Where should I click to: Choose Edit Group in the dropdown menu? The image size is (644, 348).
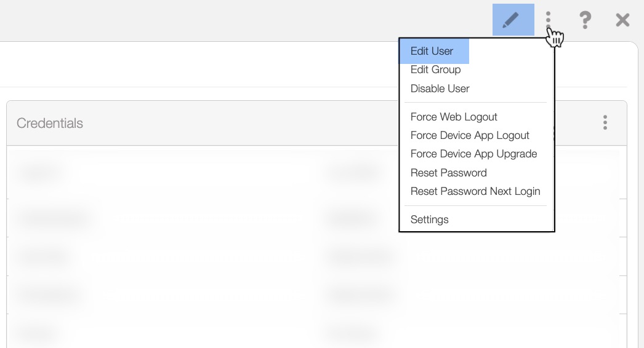(436, 70)
